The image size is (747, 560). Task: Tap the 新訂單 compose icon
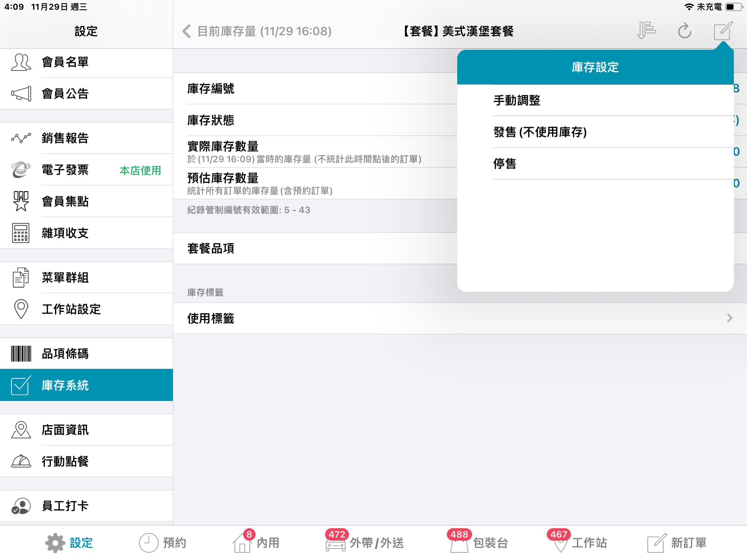657,543
